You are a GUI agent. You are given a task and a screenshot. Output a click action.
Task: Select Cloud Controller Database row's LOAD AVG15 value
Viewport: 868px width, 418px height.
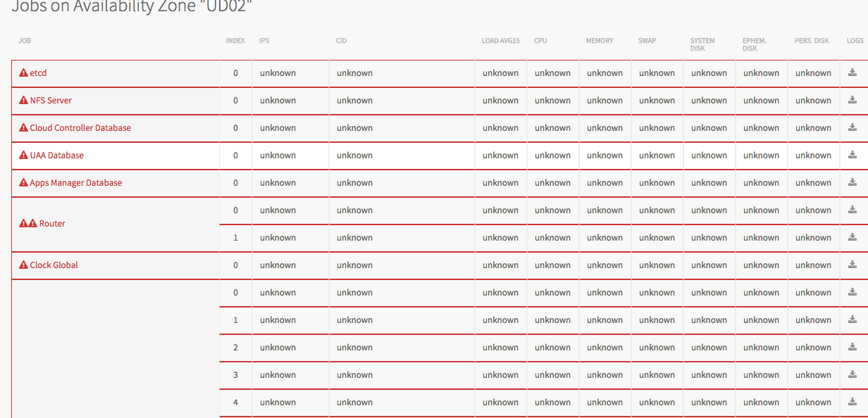[x=500, y=128]
